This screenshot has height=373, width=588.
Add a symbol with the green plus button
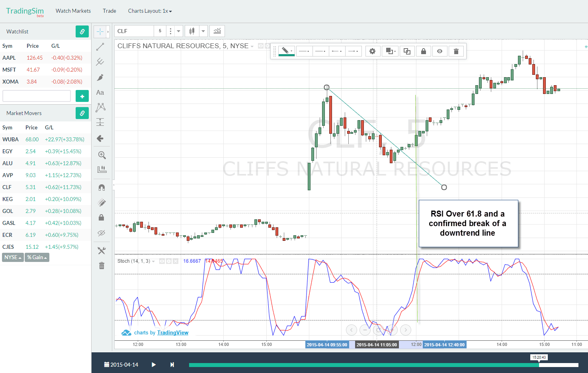(x=82, y=96)
